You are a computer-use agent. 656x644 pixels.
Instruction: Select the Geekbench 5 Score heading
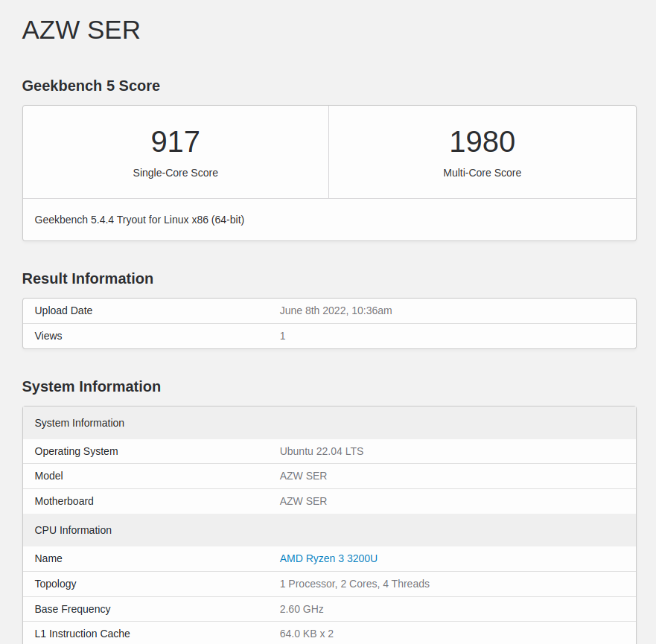coord(91,86)
